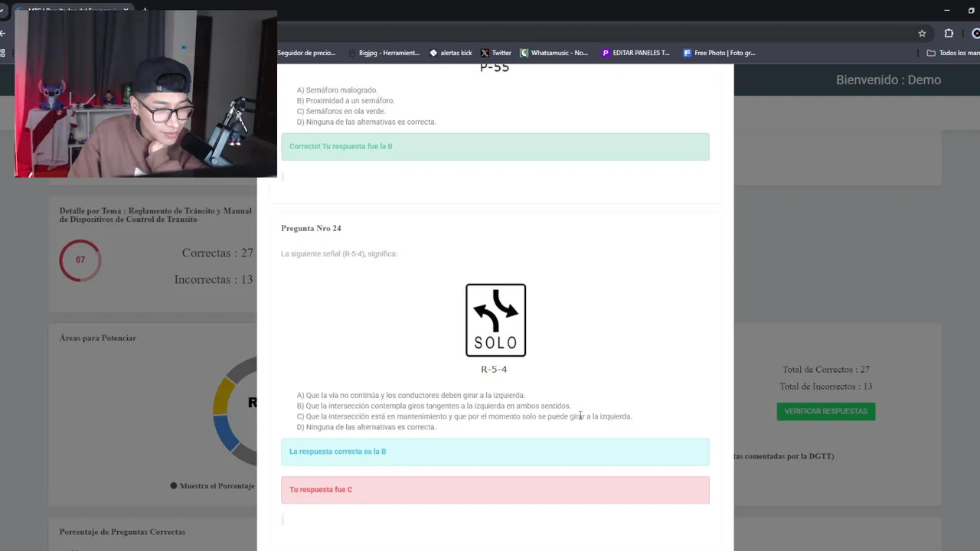The image size is (980, 551).
Task: Open the Twitter bookmark
Action: pos(495,53)
